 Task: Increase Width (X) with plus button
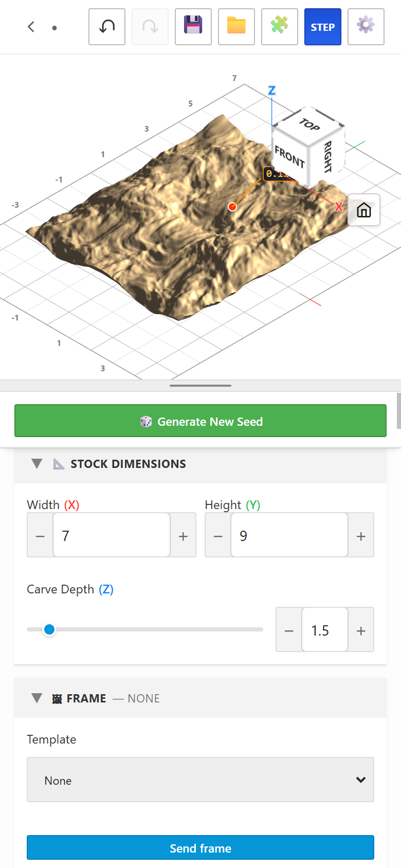point(183,535)
